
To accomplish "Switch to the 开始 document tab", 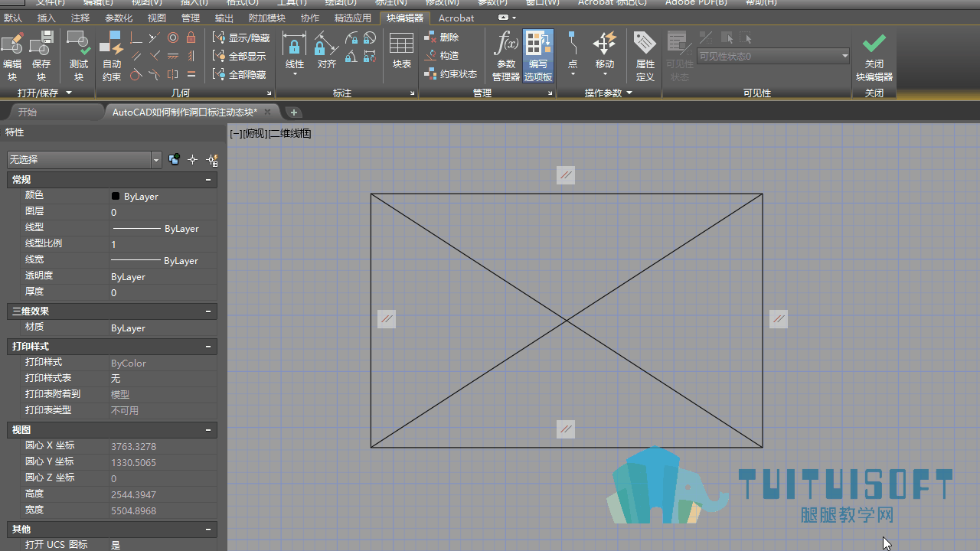I will click(x=28, y=112).
